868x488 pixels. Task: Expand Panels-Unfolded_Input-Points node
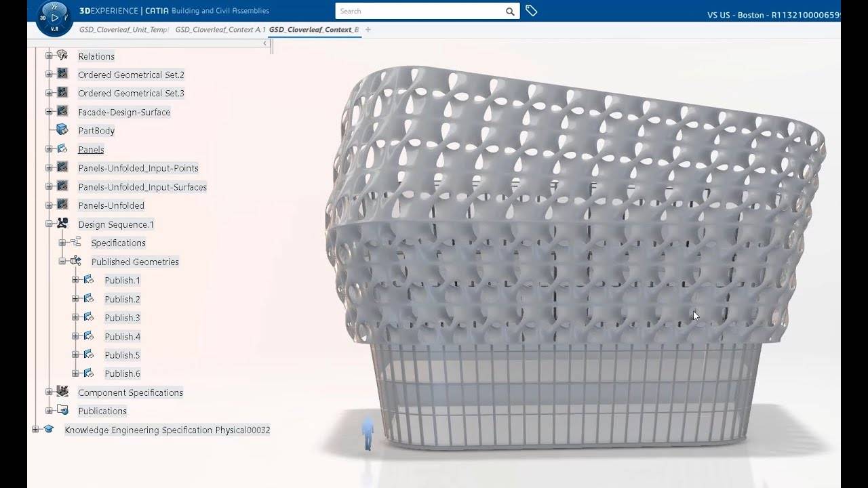click(x=49, y=167)
